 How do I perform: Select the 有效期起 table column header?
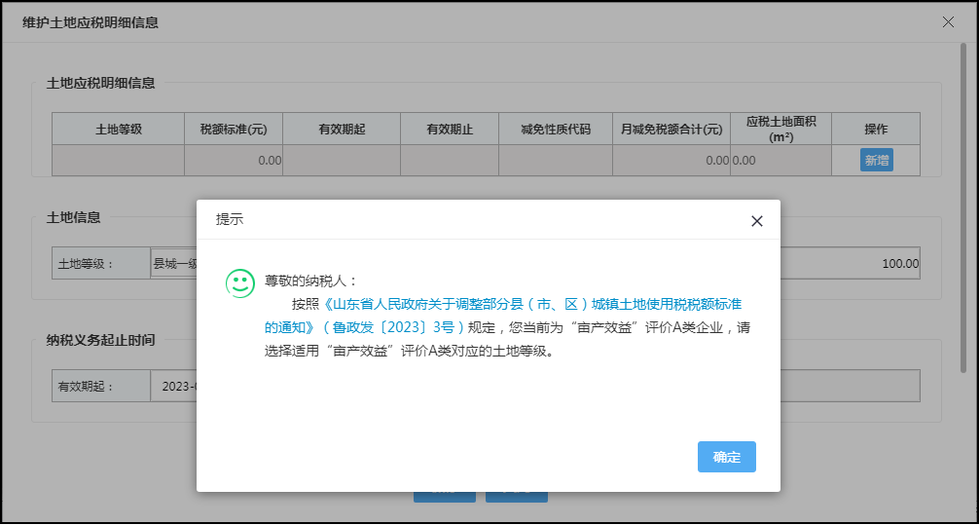click(342, 129)
